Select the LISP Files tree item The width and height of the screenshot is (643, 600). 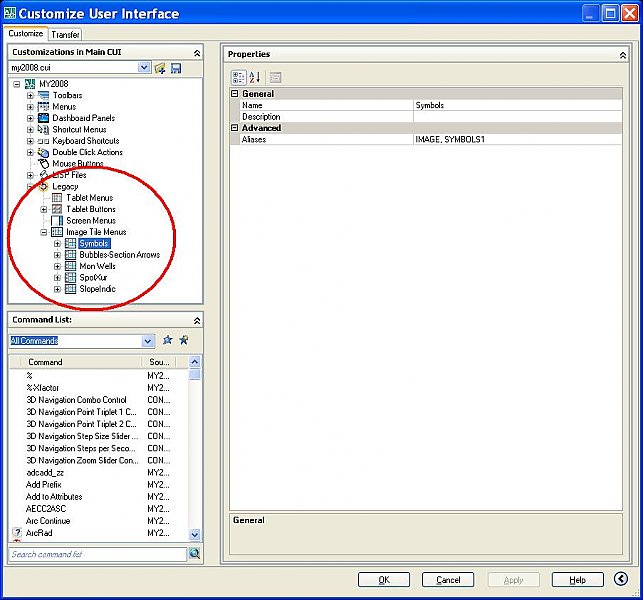click(x=69, y=175)
